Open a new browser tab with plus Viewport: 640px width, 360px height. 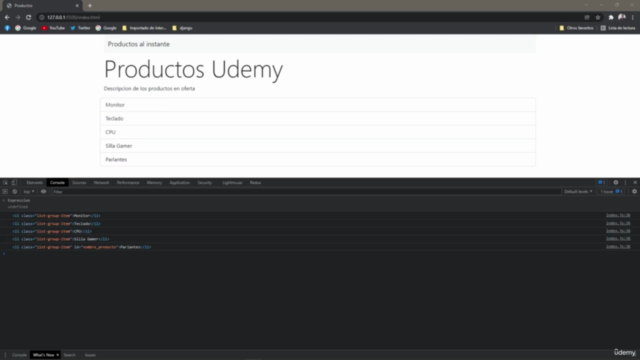coord(90,6)
